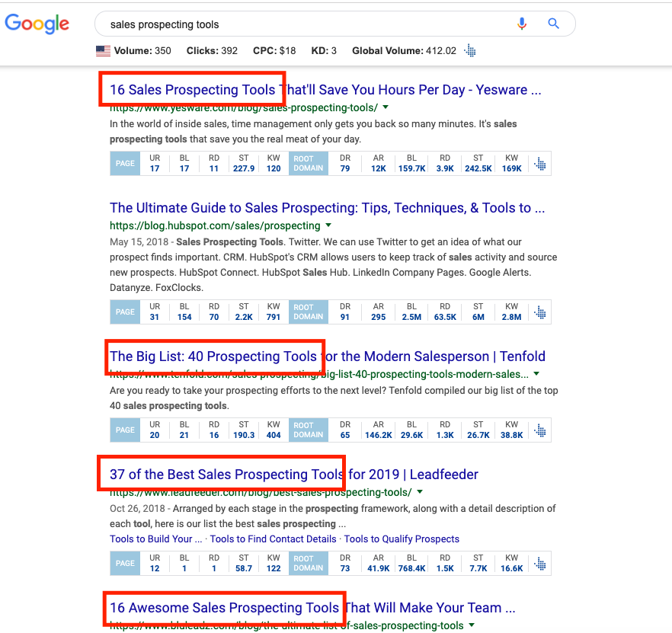672x633 pixels.
Task: Click PAGE label in Tenfold metrics bar
Action: pos(125,430)
